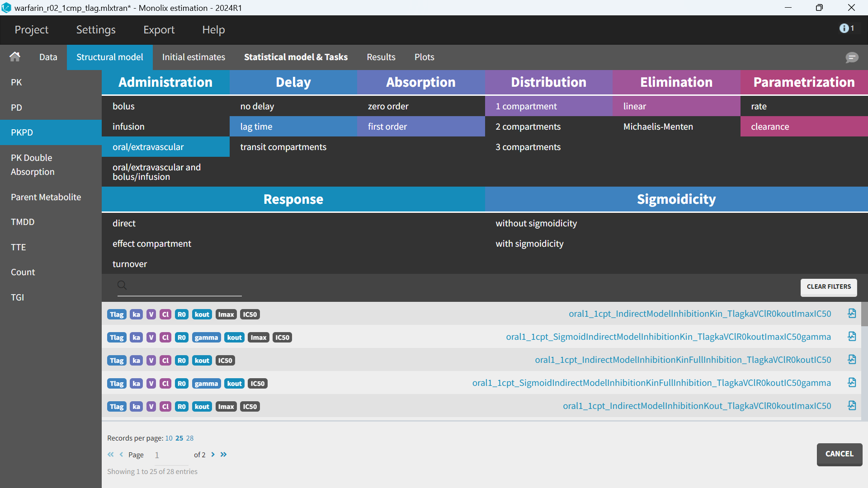Toggle the '2 compartments' distribution filter

(x=528, y=127)
